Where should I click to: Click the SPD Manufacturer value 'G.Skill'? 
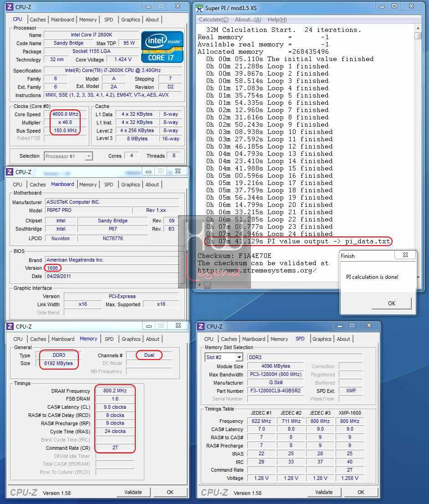tap(276, 382)
